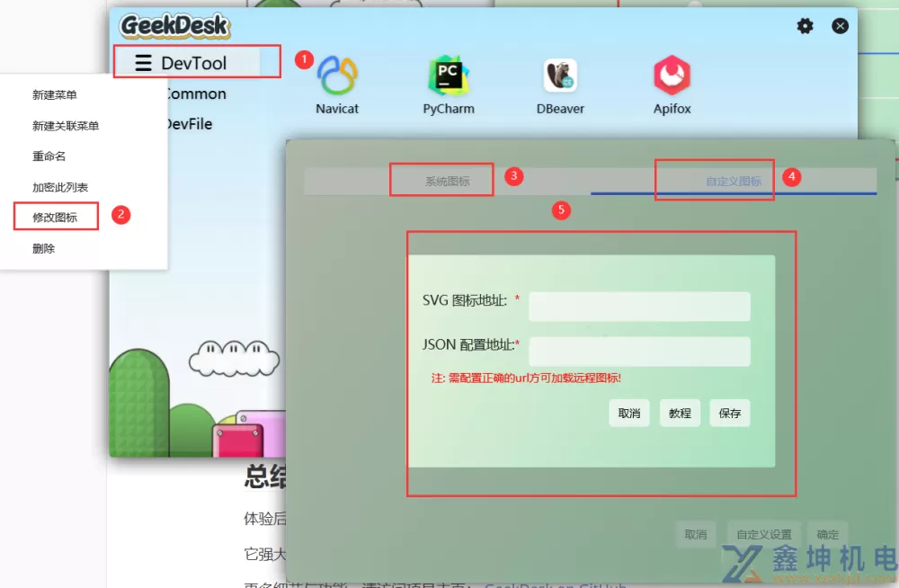Screen dimensions: 899x588
Task: Launch the Navicat app icon
Action: point(337,76)
